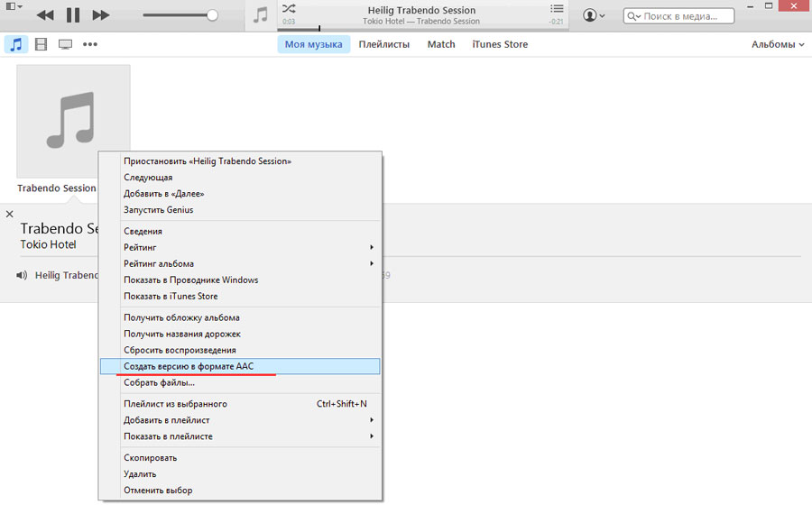The image size is (812, 532).
Task: Open the Up Next list icon
Action: [x=557, y=9]
